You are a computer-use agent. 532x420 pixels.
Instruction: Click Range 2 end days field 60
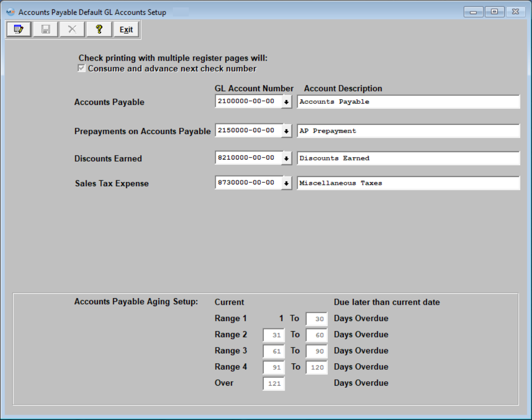coord(316,335)
